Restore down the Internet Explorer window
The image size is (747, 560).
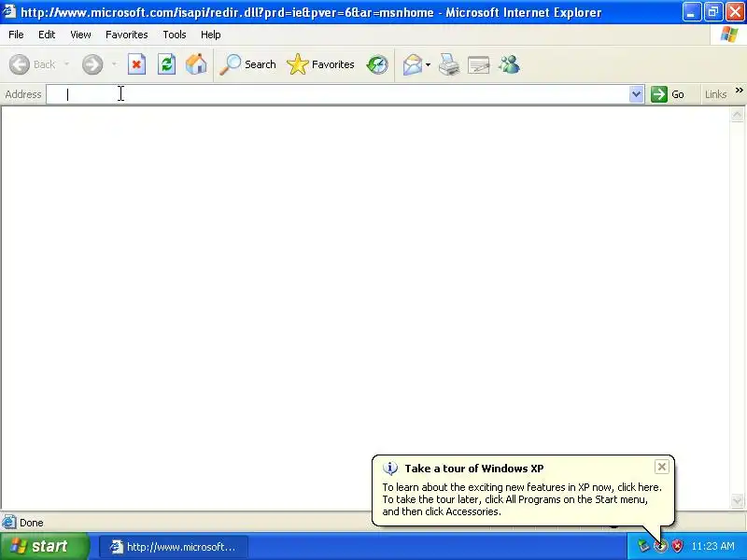pyautogui.click(x=713, y=12)
